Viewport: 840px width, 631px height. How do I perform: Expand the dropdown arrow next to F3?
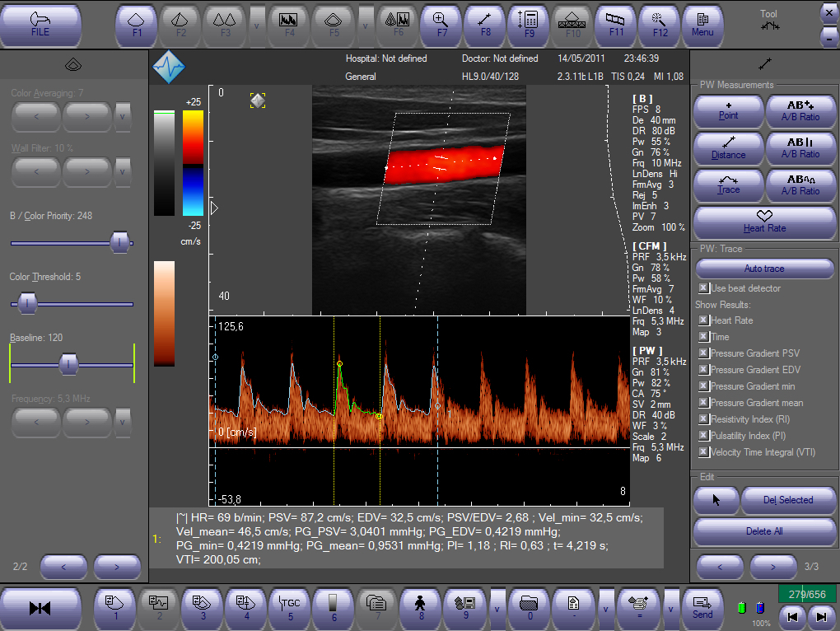[x=257, y=25]
